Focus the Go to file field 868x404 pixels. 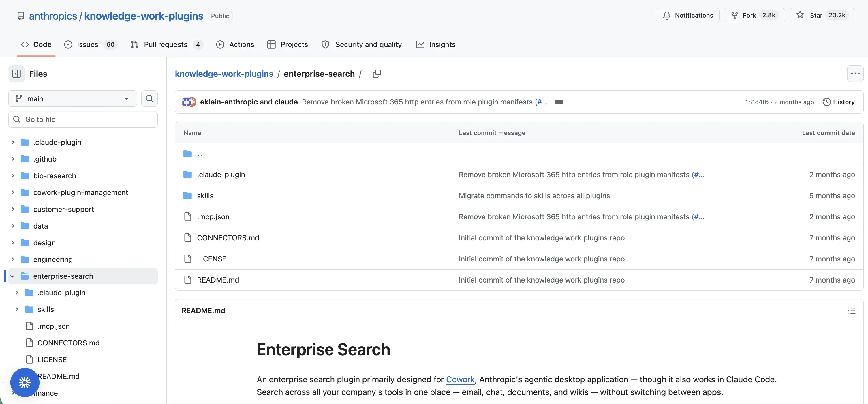(83, 119)
